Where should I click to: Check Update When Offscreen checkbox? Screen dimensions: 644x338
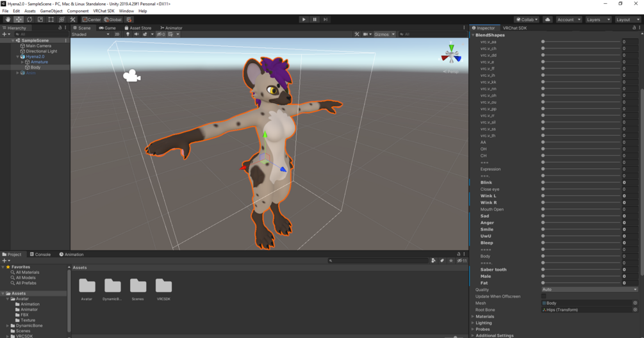[x=544, y=296]
